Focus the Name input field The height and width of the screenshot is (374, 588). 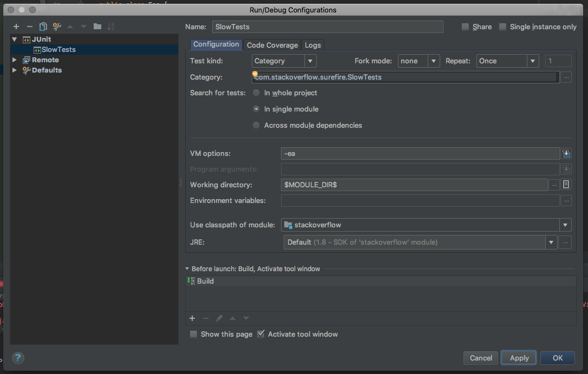point(328,27)
